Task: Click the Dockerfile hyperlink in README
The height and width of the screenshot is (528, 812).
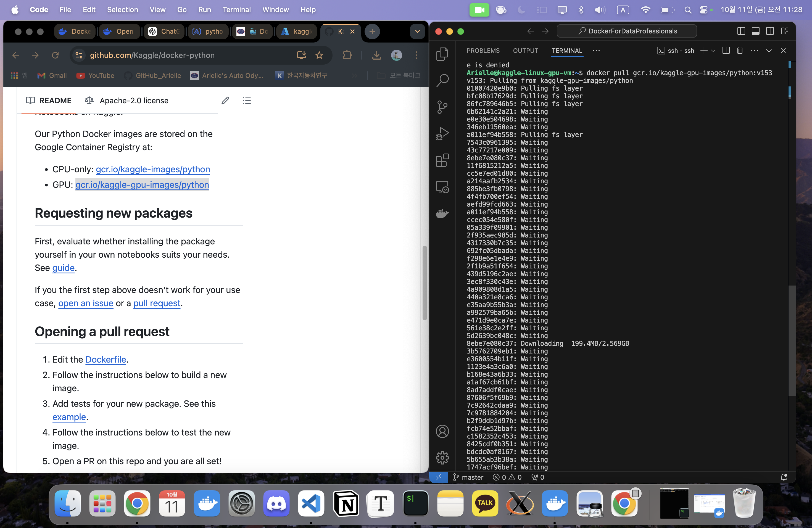Action: [x=105, y=360]
